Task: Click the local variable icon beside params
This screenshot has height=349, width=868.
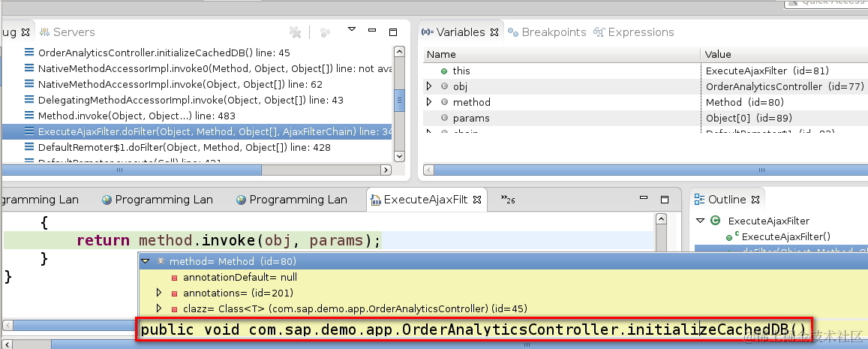Action: pos(444,118)
